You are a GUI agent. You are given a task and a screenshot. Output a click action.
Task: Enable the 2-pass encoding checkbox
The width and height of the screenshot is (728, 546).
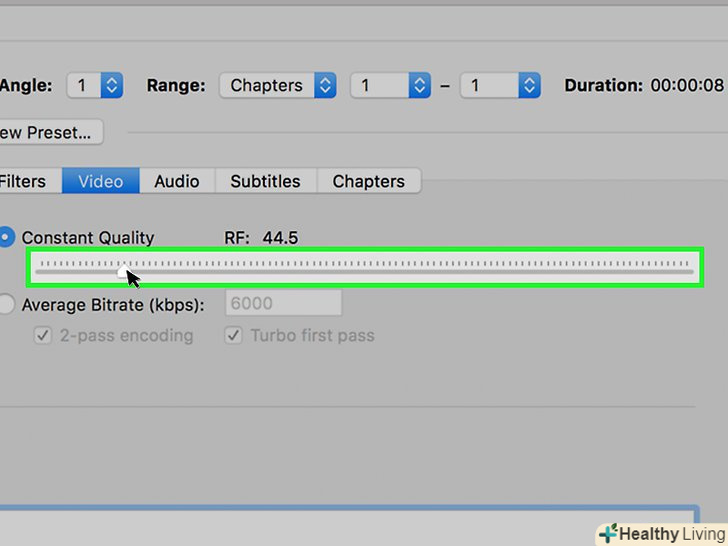tap(43, 336)
